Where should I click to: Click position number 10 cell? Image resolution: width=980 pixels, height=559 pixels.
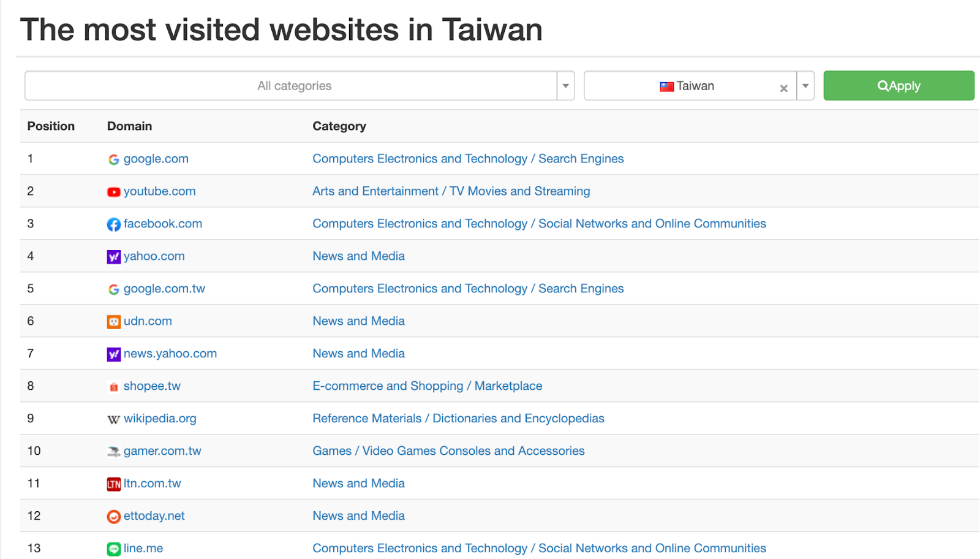[34, 451]
